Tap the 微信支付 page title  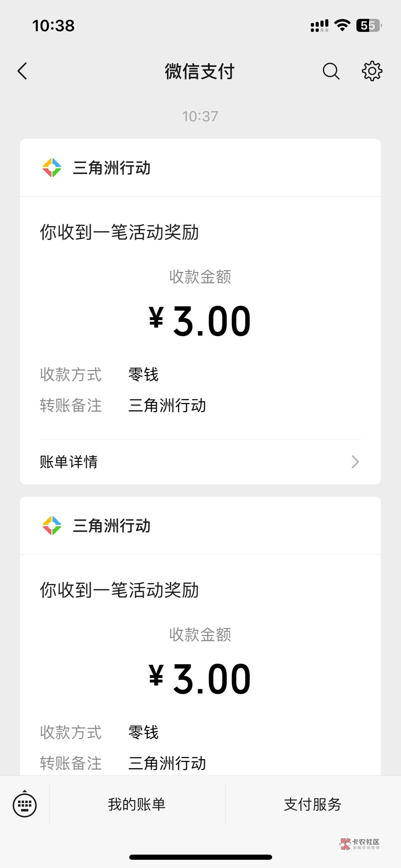200,72
